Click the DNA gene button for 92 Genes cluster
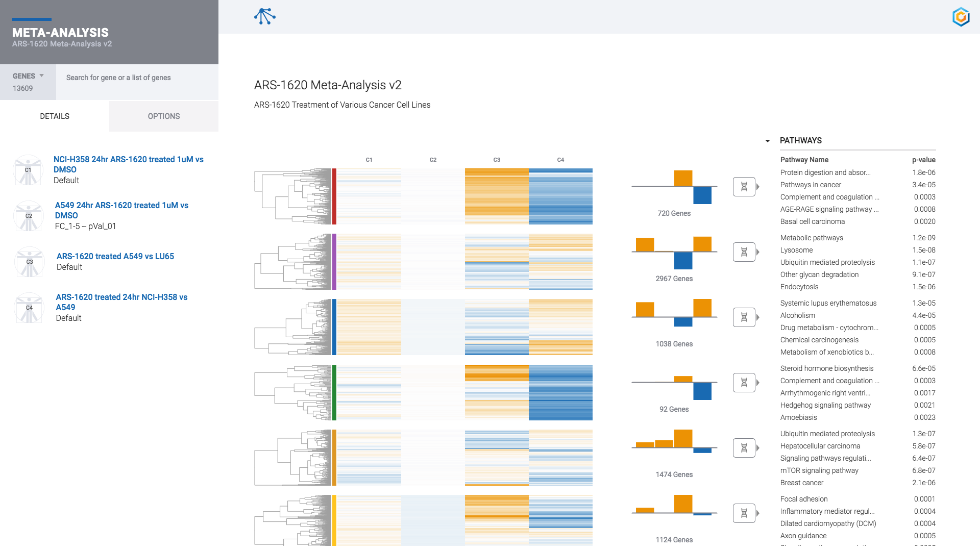This screenshot has height=551, width=980. coord(744,383)
